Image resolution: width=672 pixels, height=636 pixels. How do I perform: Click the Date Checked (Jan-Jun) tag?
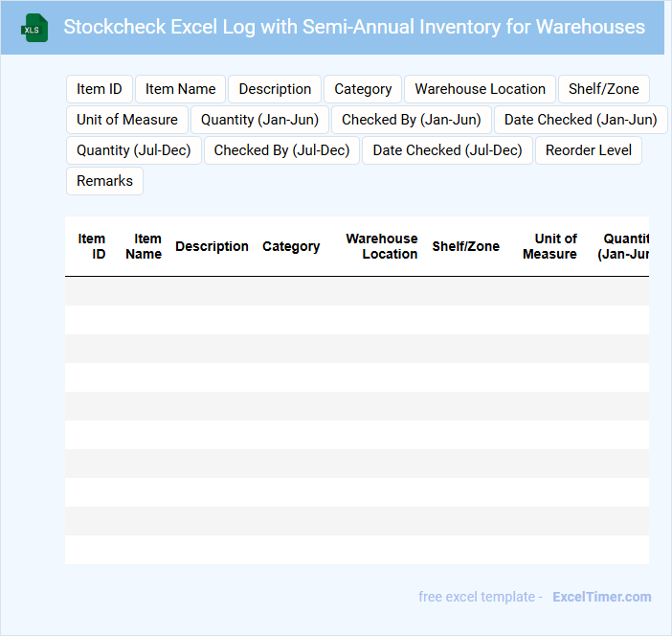(x=580, y=120)
